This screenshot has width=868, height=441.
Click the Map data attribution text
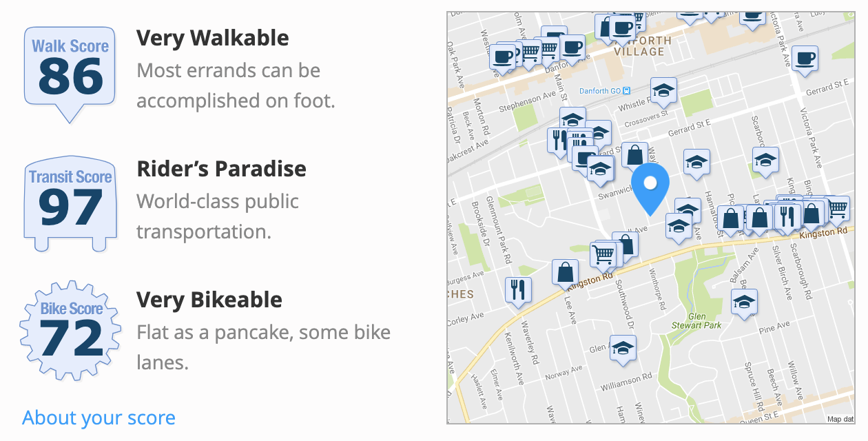coord(840,419)
